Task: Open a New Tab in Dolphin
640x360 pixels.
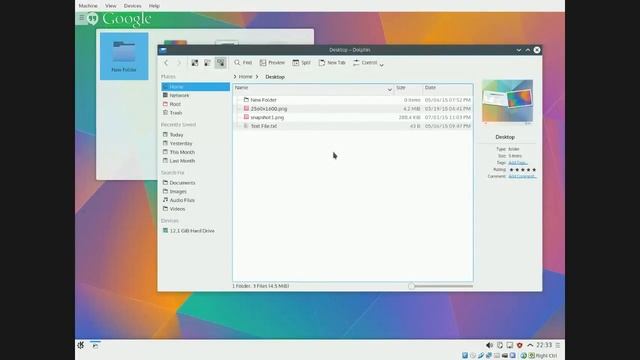Action: (x=332, y=63)
